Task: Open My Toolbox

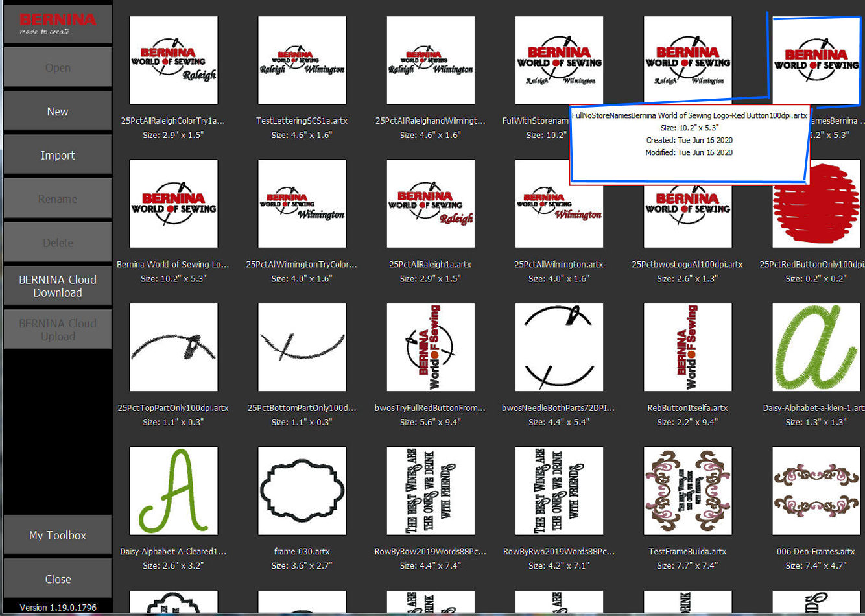Action: [58, 535]
